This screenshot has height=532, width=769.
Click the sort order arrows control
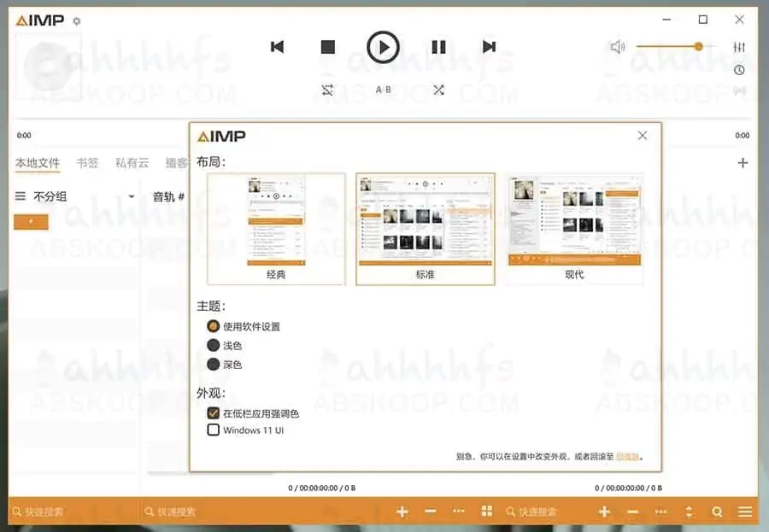click(x=689, y=512)
